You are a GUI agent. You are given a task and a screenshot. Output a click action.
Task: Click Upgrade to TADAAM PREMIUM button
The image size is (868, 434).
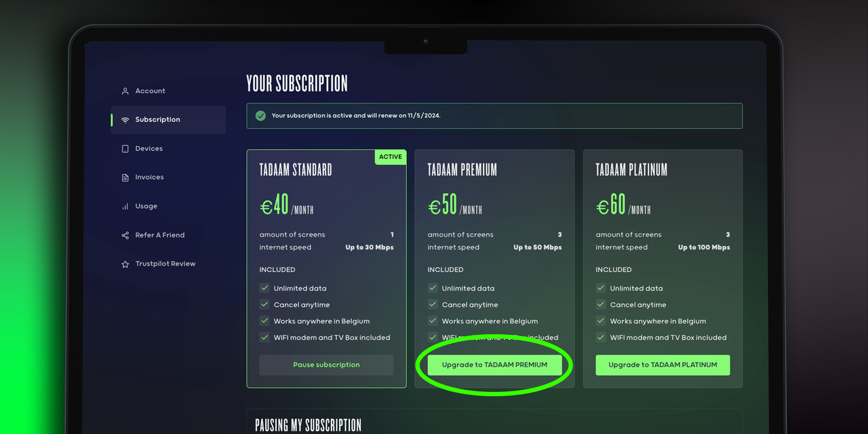[x=494, y=365]
